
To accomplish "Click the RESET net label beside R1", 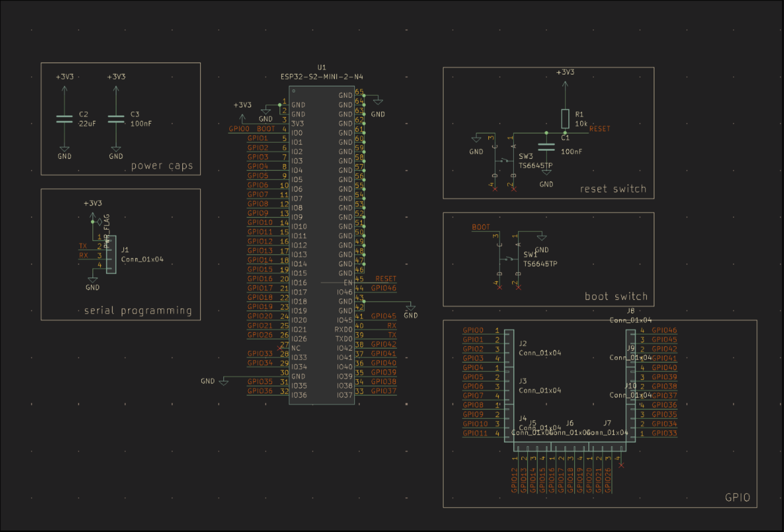I will pyautogui.click(x=600, y=129).
